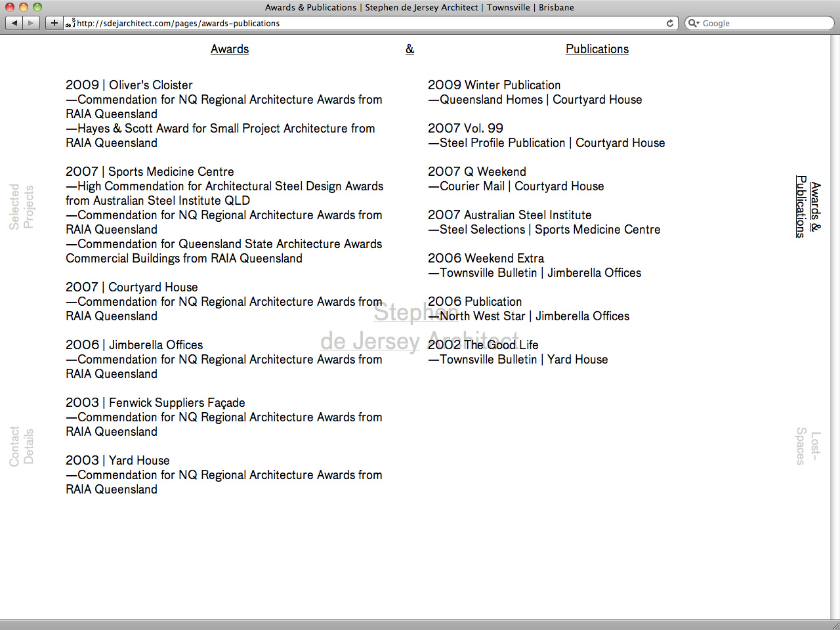Click 'Townsville Bulletin | Yard House' line
The image size is (840, 630).
pyautogui.click(x=518, y=360)
